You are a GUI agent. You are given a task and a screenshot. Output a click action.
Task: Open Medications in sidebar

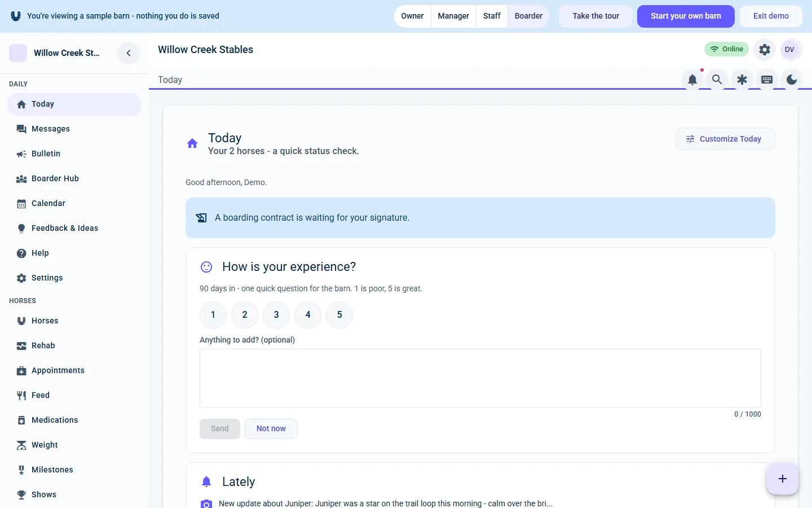tap(74, 420)
